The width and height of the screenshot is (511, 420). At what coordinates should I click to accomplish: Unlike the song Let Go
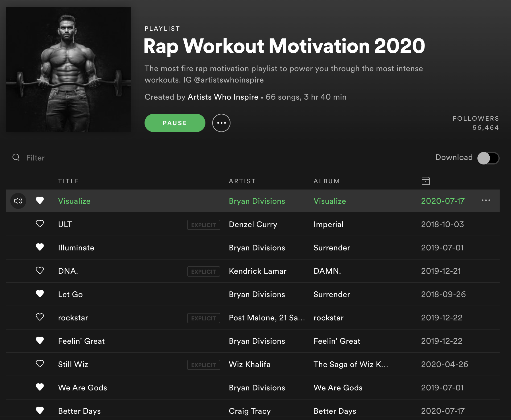pyautogui.click(x=40, y=294)
